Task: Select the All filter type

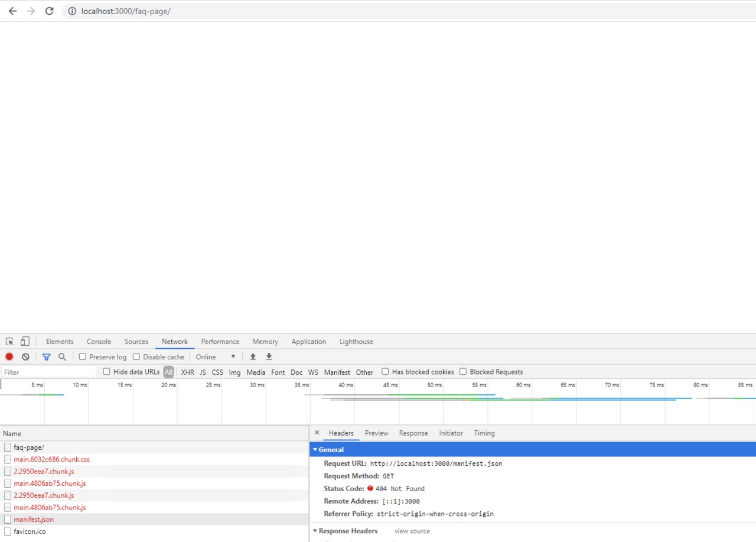Action: (x=169, y=372)
